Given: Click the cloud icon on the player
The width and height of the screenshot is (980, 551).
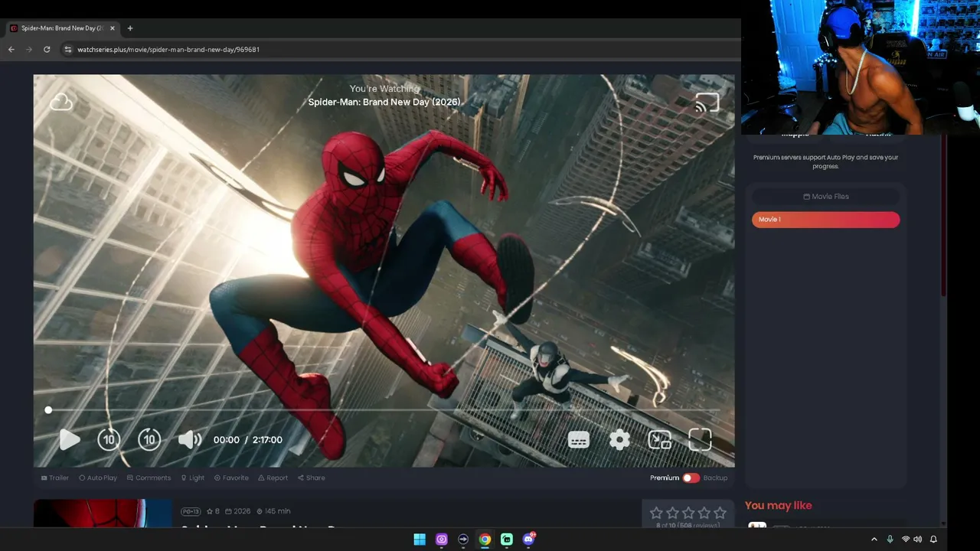Looking at the screenshot, I should [x=61, y=102].
